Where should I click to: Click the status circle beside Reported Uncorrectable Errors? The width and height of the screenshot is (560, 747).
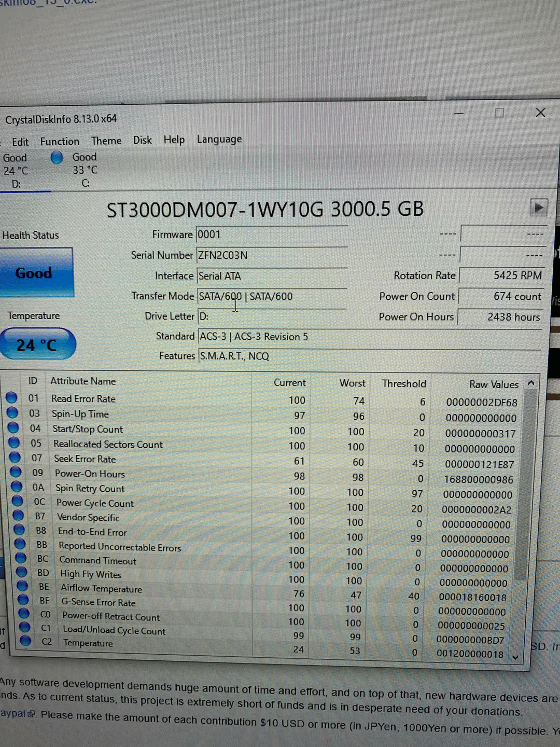click(20, 544)
